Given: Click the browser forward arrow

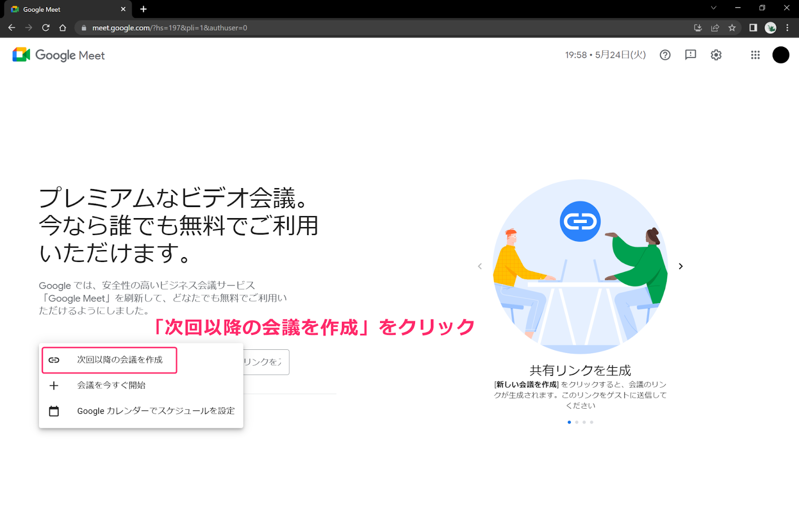Looking at the screenshot, I should (x=28, y=28).
